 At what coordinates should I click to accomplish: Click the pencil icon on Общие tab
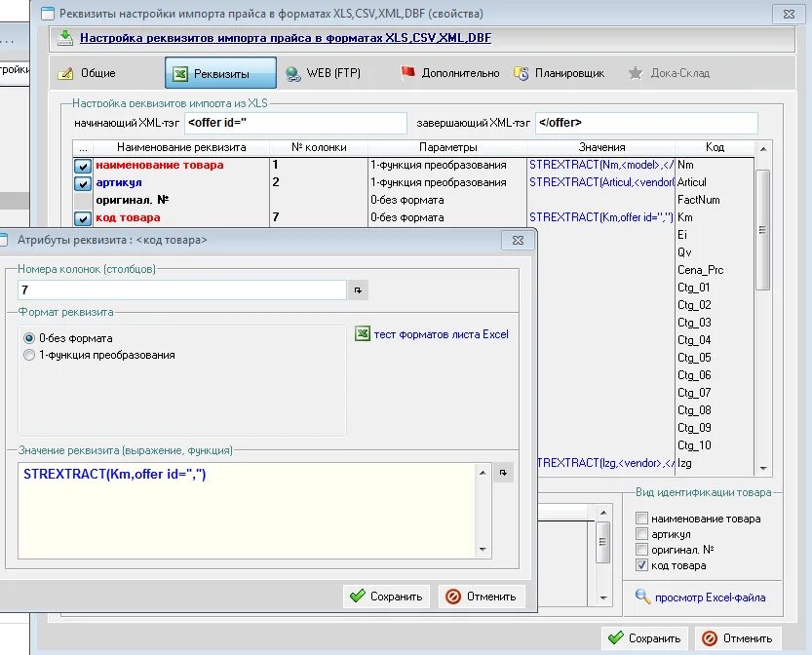(65, 73)
